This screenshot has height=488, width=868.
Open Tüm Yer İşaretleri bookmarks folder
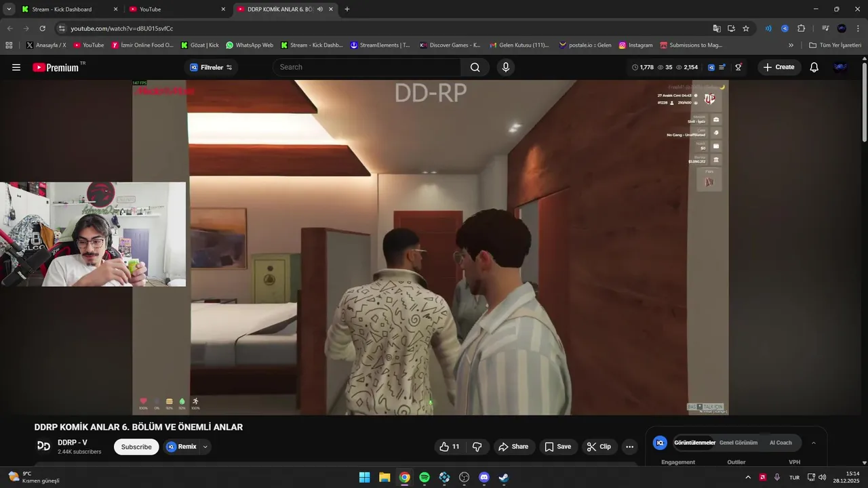click(835, 45)
